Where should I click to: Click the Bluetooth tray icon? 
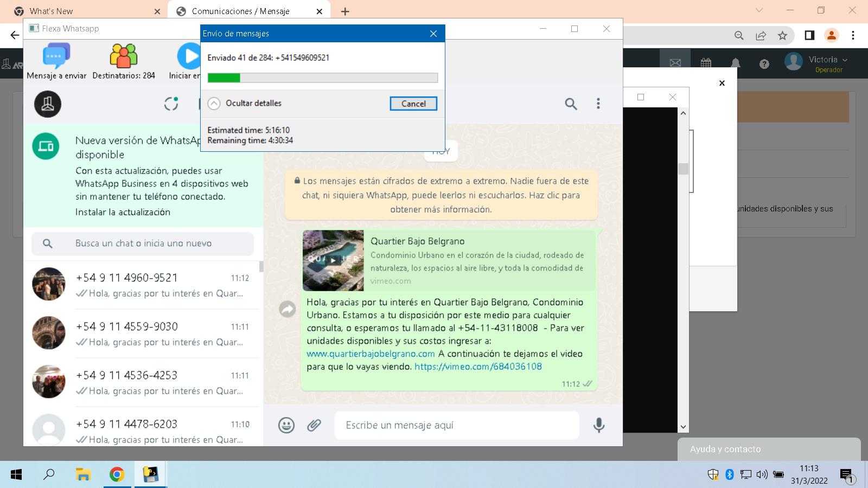click(730, 475)
